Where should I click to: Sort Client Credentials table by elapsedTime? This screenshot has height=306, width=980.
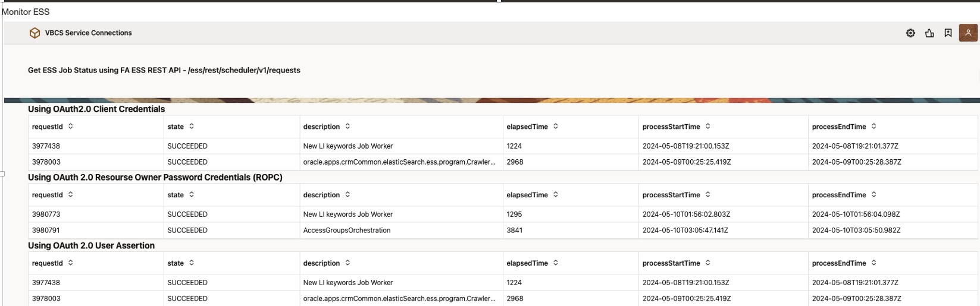click(556, 127)
